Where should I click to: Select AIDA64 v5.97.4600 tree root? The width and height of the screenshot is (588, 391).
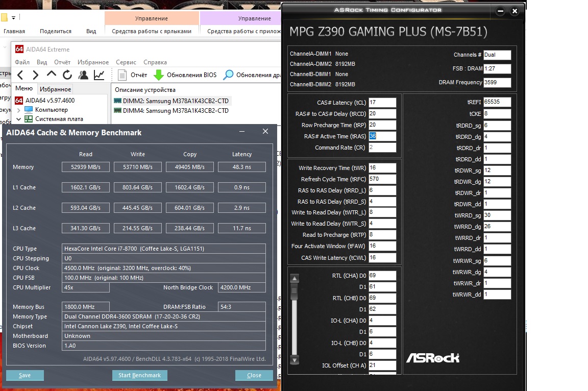[45, 101]
